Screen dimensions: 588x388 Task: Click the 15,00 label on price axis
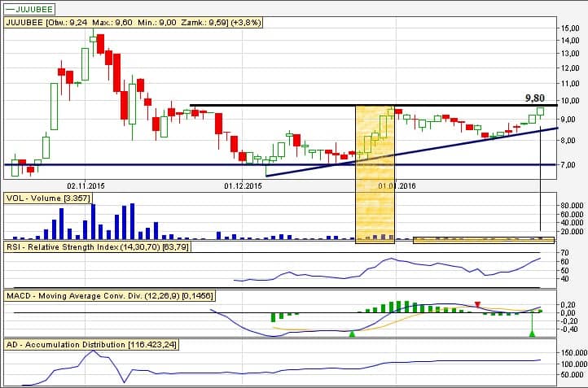pyautogui.click(x=568, y=28)
